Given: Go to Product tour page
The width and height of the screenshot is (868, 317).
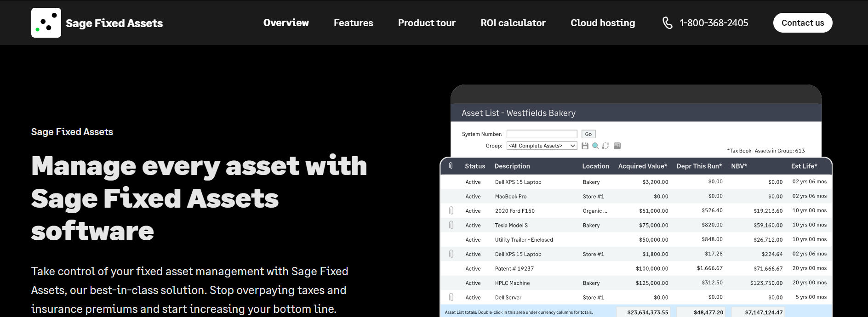Looking at the screenshot, I should click(x=427, y=23).
